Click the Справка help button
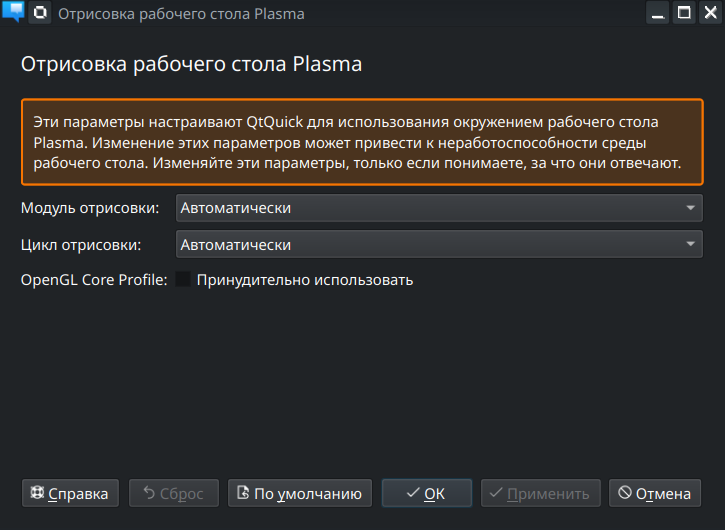725x530 pixels. (x=70, y=493)
